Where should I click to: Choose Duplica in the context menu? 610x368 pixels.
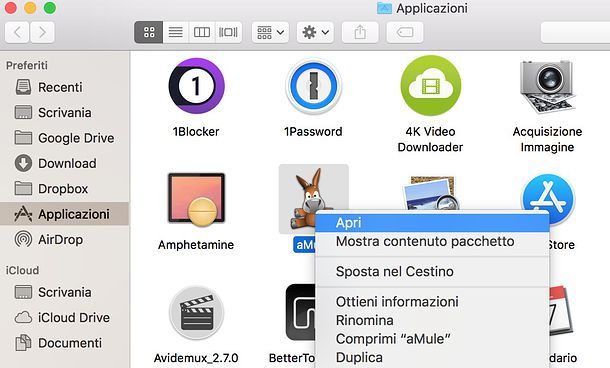432,357
